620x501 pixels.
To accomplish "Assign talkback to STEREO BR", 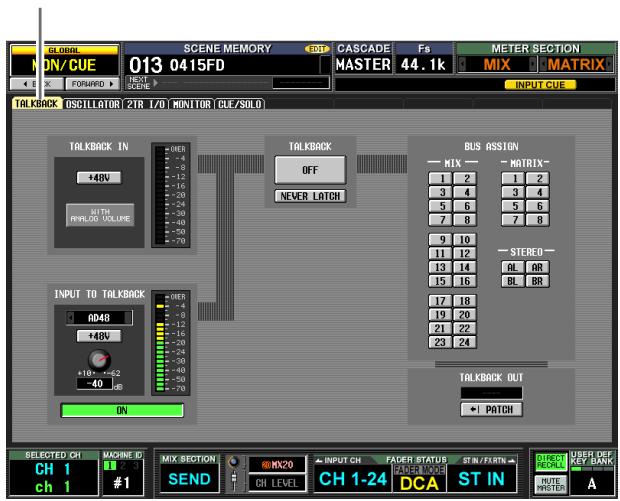I will pos(537,281).
